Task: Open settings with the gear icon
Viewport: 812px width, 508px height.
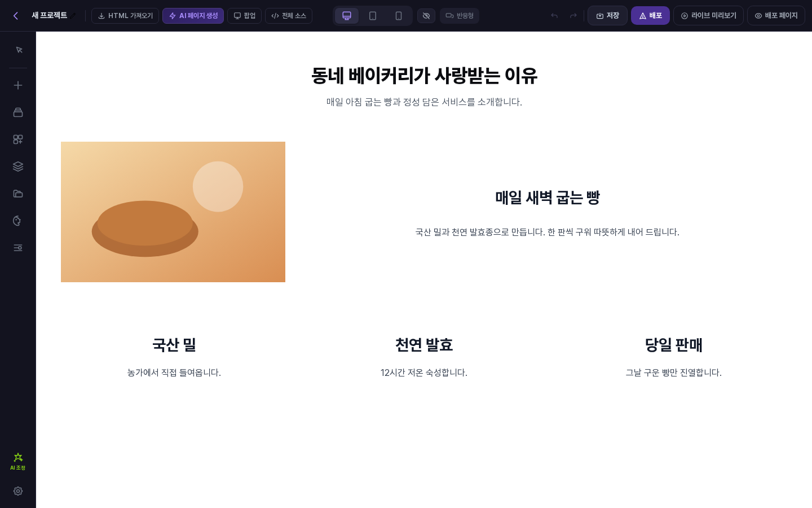Action: 18,491
